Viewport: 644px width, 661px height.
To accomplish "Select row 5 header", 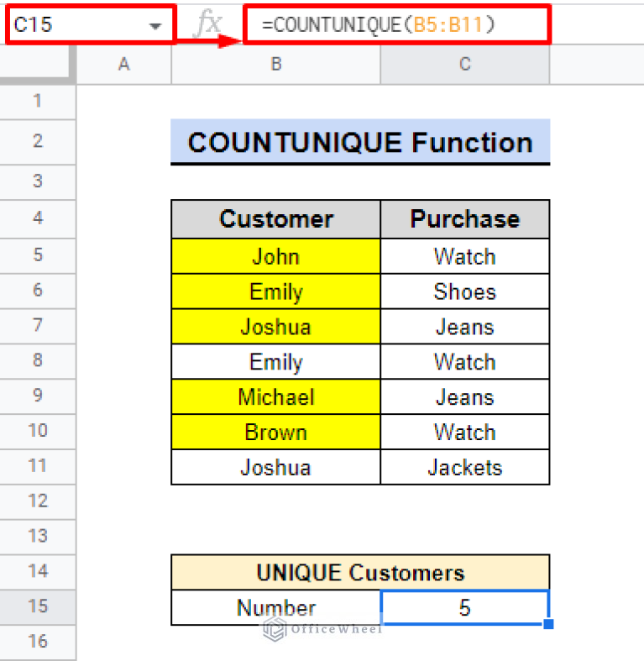I will (x=37, y=255).
